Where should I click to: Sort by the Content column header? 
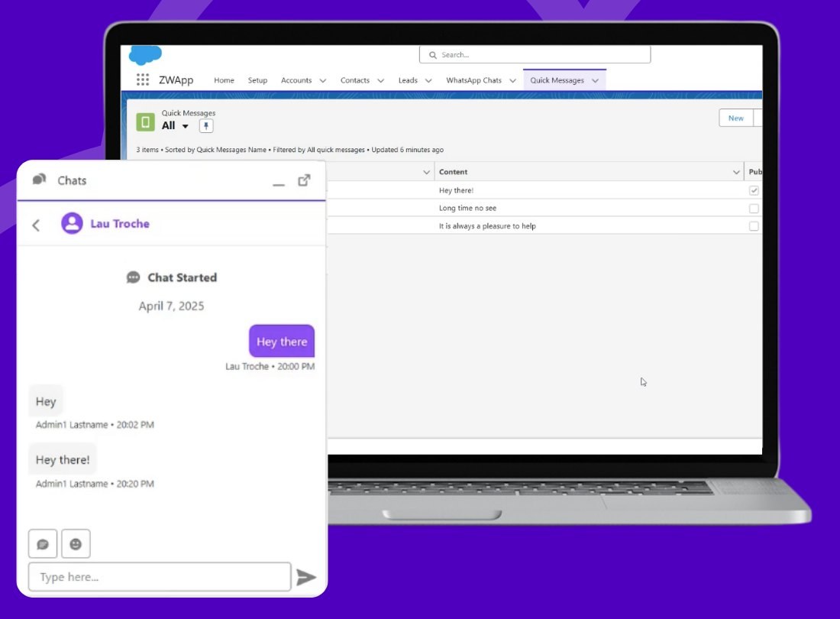point(453,172)
